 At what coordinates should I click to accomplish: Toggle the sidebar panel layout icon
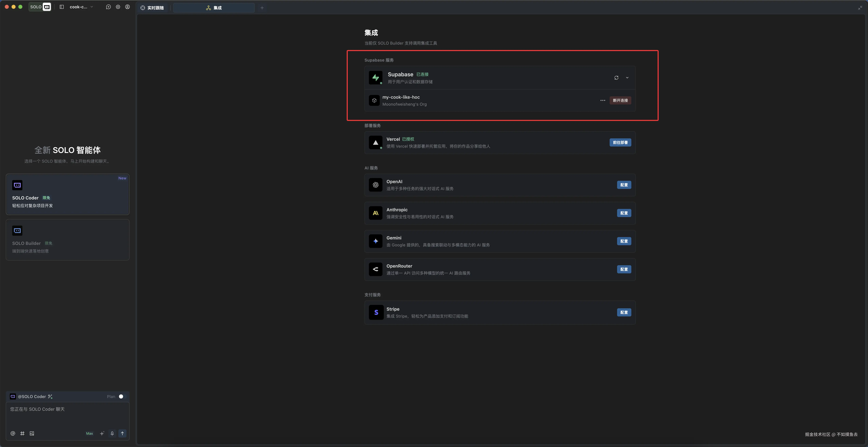click(x=62, y=7)
